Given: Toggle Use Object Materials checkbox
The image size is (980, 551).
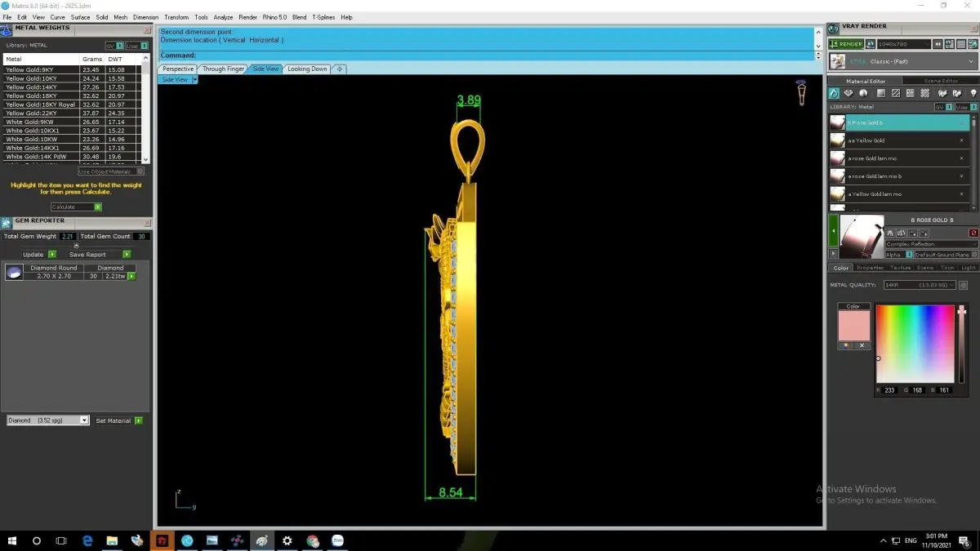Looking at the screenshot, I should 111,171.
